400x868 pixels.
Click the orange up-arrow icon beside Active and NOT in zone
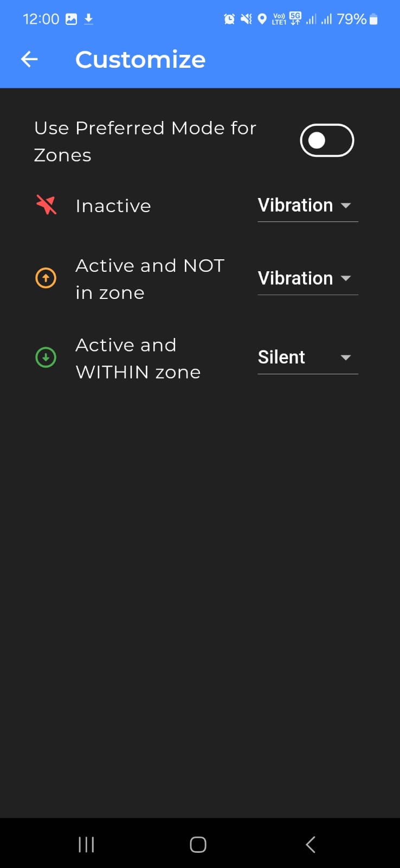[x=46, y=278]
